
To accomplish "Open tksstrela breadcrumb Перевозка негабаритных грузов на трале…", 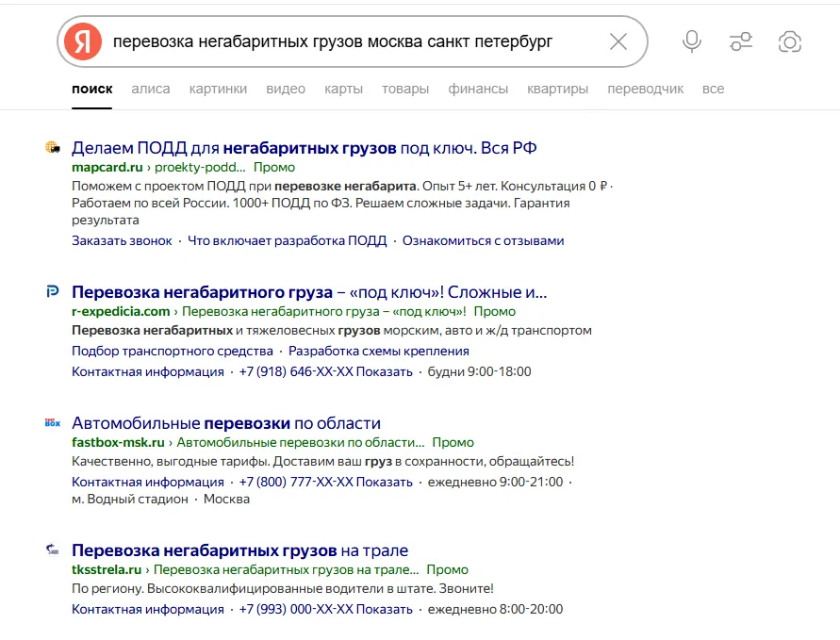I will click(x=286, y=570).
